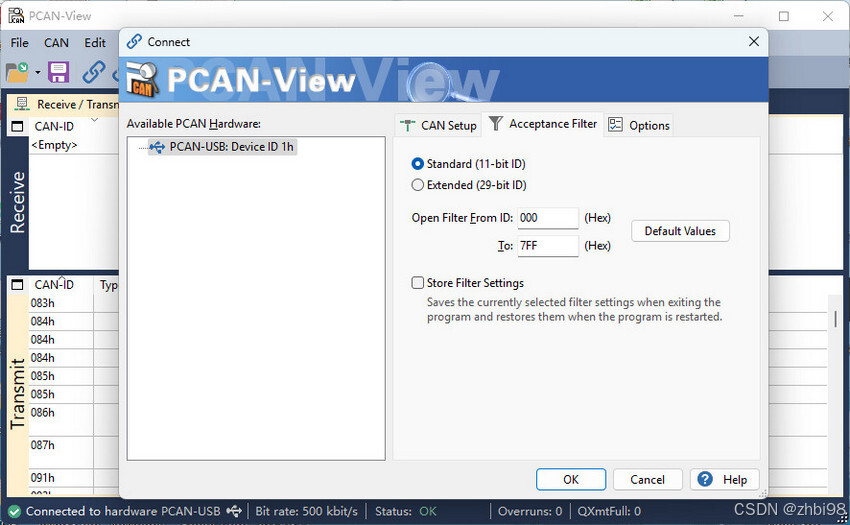Screen dimensions: 850x525
Task: Select the Acceptance Filter tab
Action: (x=543, y=124)
